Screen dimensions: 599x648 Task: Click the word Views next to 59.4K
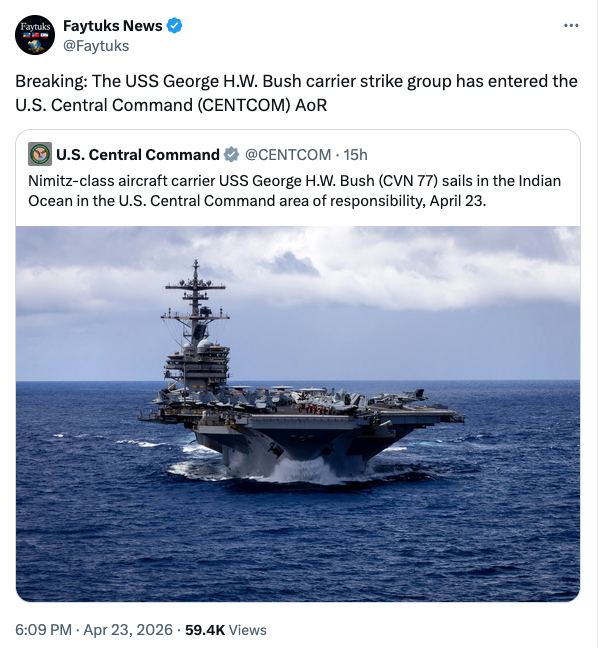[247, 630]
